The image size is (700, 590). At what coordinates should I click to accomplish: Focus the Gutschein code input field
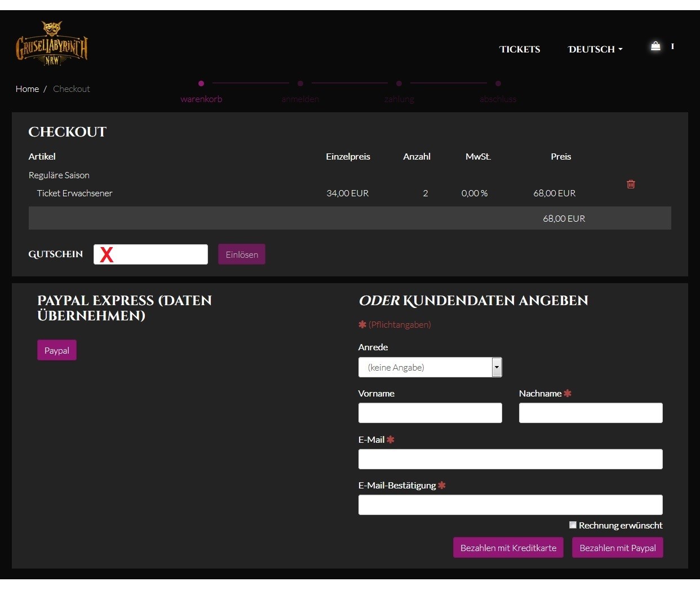coord(150,254)
